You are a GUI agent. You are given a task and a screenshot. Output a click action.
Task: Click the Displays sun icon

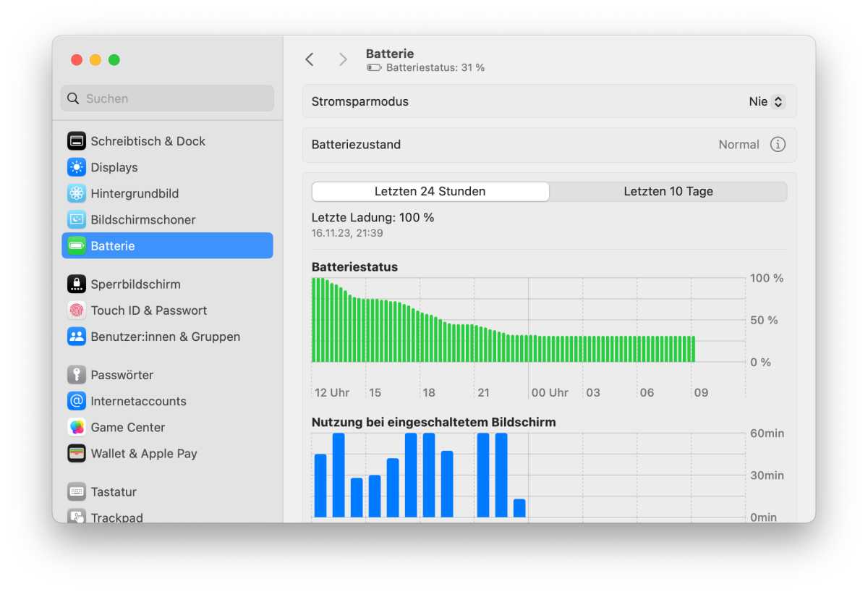[77, 167]
